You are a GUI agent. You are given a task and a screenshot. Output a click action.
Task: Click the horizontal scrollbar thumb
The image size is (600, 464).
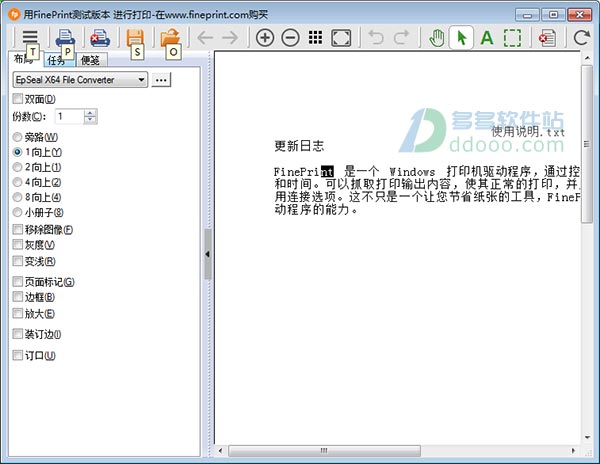click(x=324, y=451)
